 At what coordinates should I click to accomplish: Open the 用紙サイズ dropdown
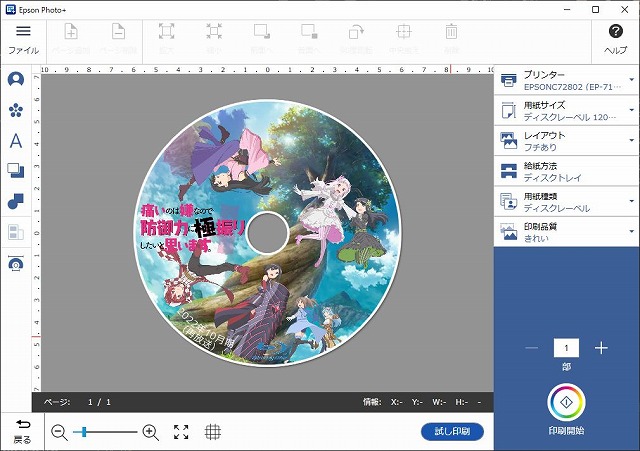tap(567, 111)
